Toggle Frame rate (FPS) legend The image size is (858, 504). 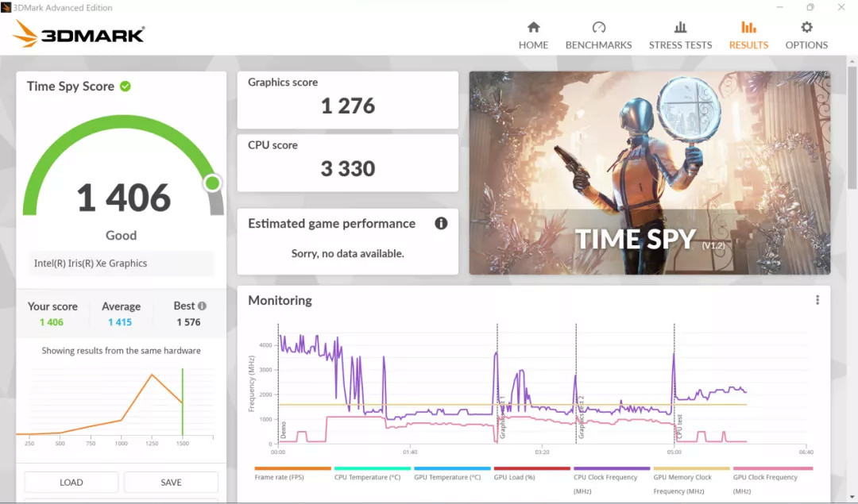[292, 473]
